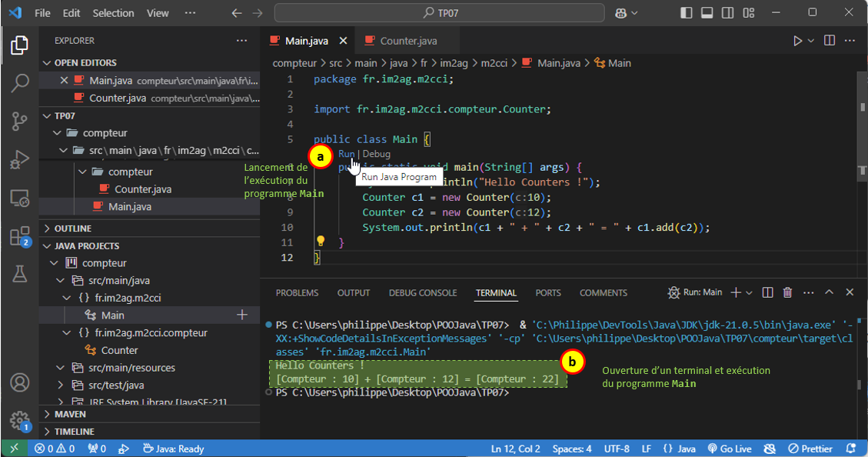Image resolution: width=868 pixels, height=457 pixels.
Task: Open the Search view in activity bar
Action: tap(20, 83)
